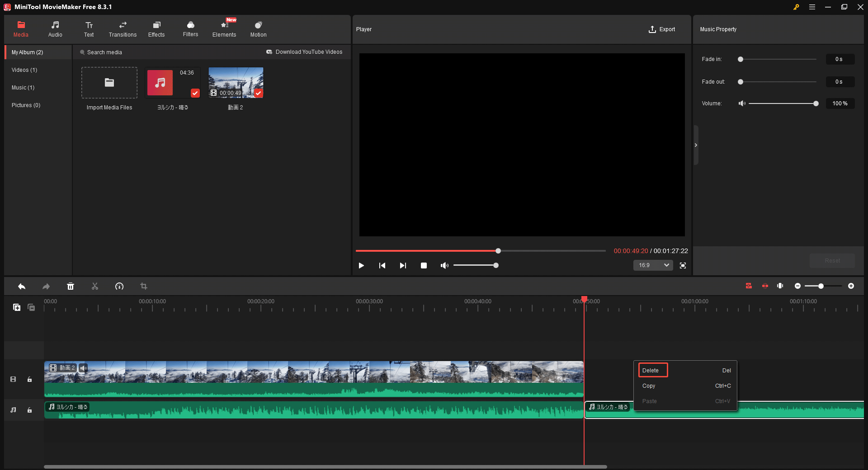Image resolution: width=868 pixels, height=470 pixels.
Task: Open Download YouTube Videos
Action: coord(304,52)
